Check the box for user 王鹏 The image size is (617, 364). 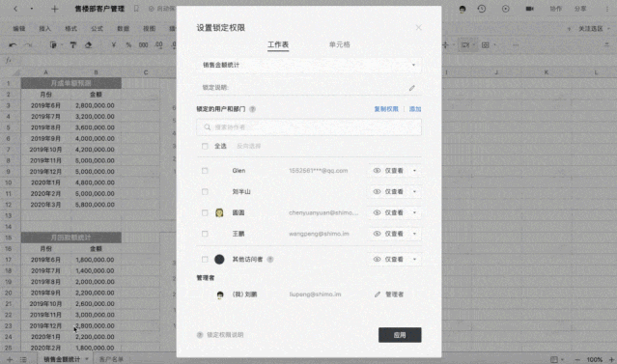tap(205, 234)
